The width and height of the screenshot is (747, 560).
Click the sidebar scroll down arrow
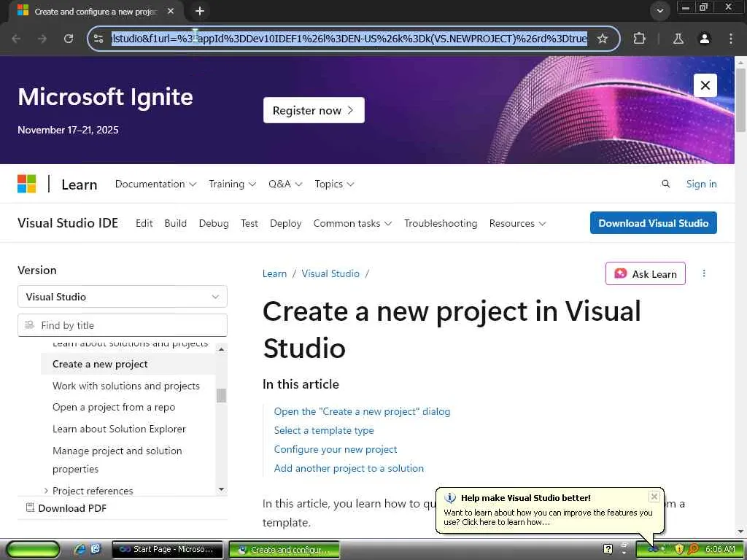pos(221,489)
